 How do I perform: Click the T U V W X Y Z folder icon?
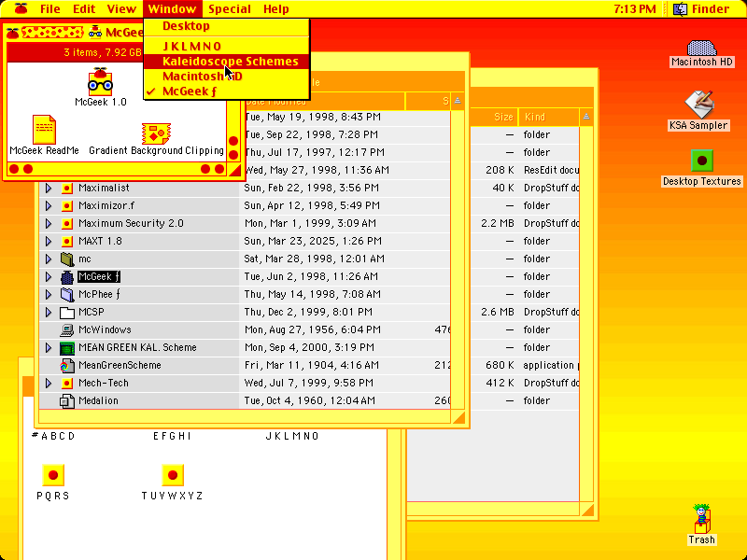click(x=173, y=475)
